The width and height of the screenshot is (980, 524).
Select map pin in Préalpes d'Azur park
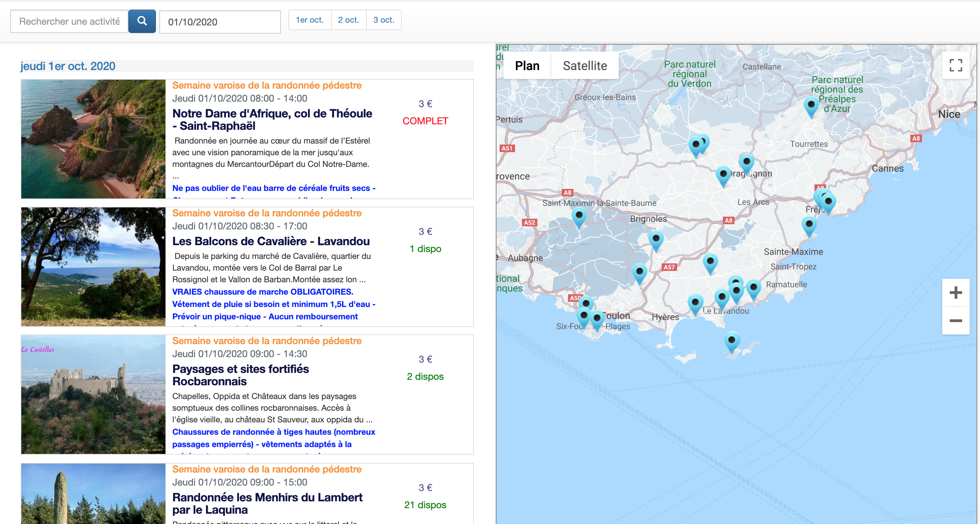[x=811, y=108]
